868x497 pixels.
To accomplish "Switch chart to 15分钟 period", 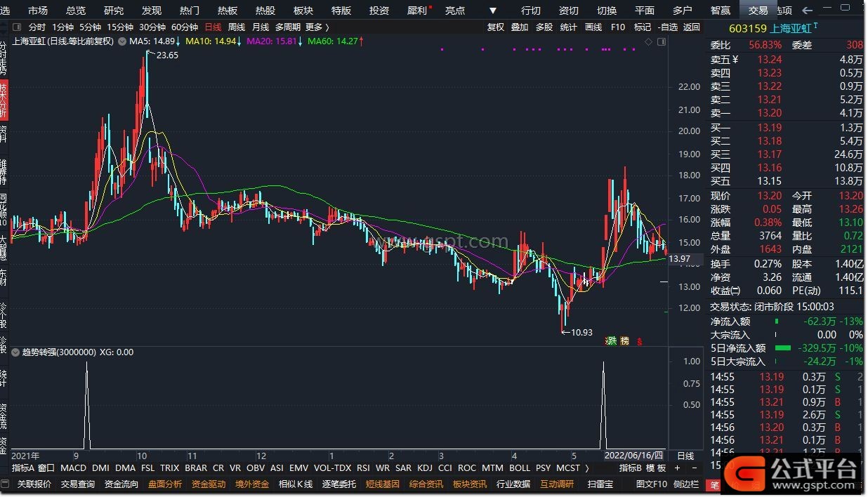I will (120, 27).
